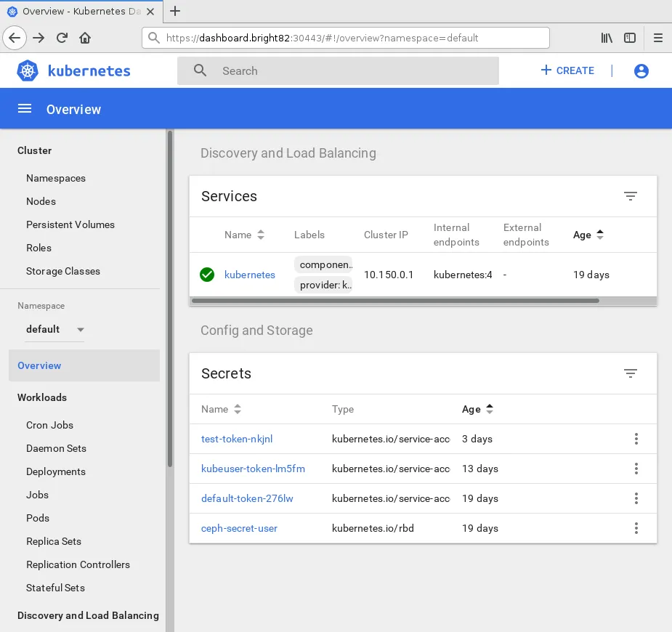Open Cluster section heading in sidebar

pyautogui.click(x=34, y=150)
